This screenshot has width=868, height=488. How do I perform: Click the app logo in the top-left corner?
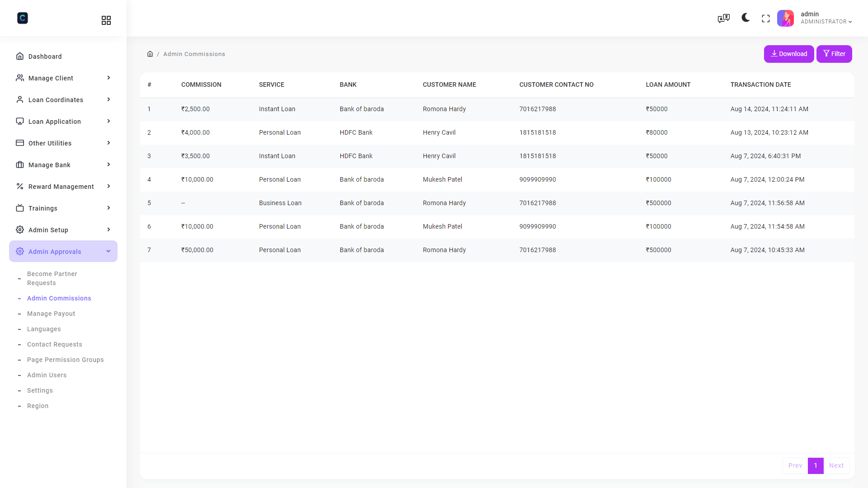(23, 18)
